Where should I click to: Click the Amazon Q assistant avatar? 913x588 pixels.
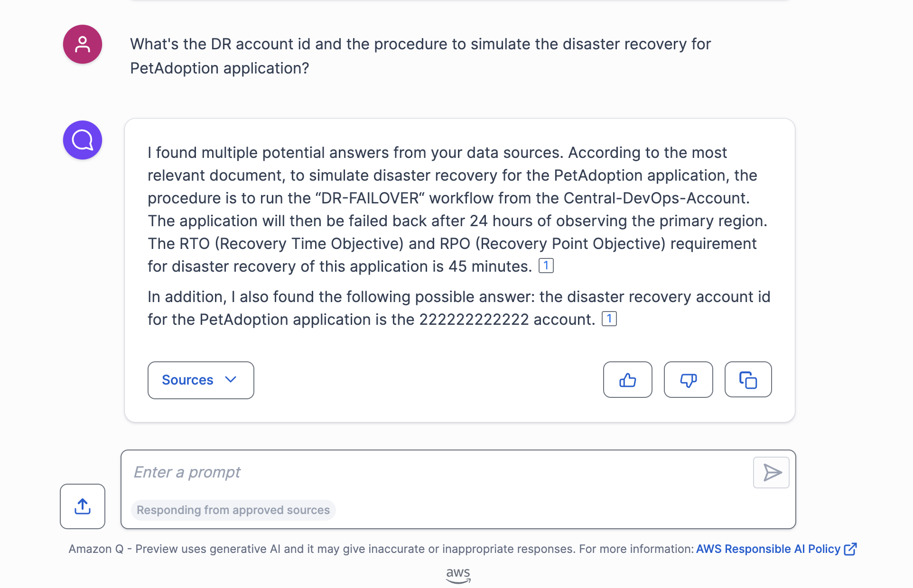click(82, 139)
